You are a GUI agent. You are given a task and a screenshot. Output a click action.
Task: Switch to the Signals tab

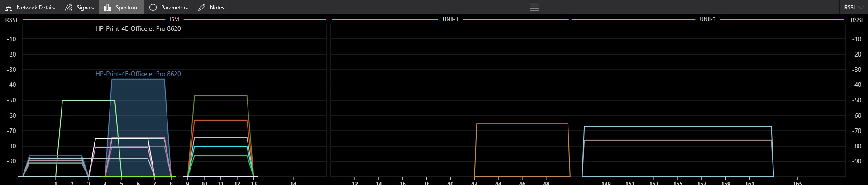point(85,7)
